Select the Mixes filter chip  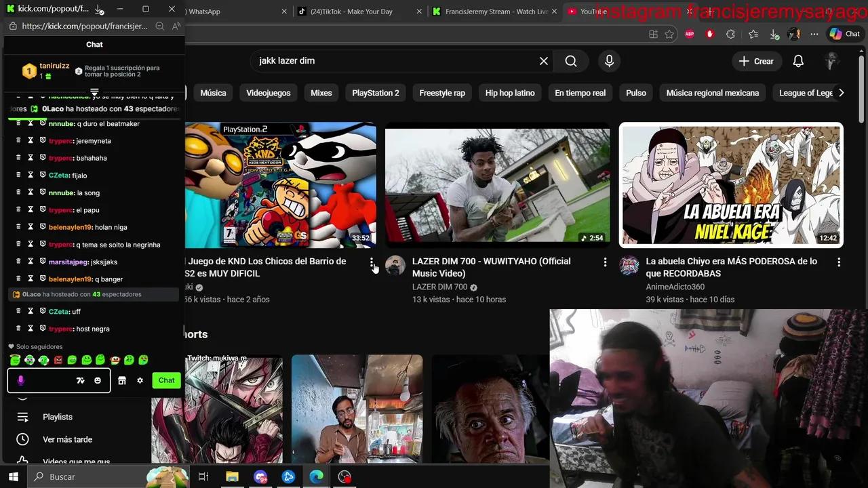coord(321,93)
